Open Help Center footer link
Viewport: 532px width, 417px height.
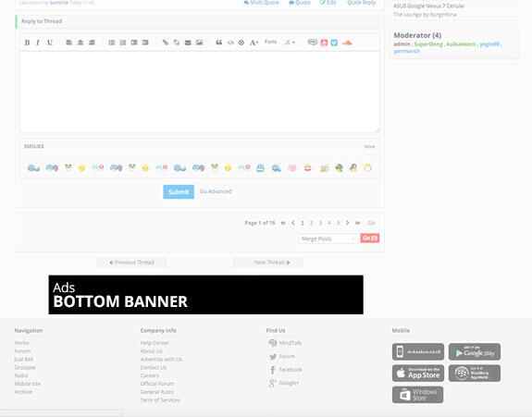pyautogui.click(x=155, y=343)
